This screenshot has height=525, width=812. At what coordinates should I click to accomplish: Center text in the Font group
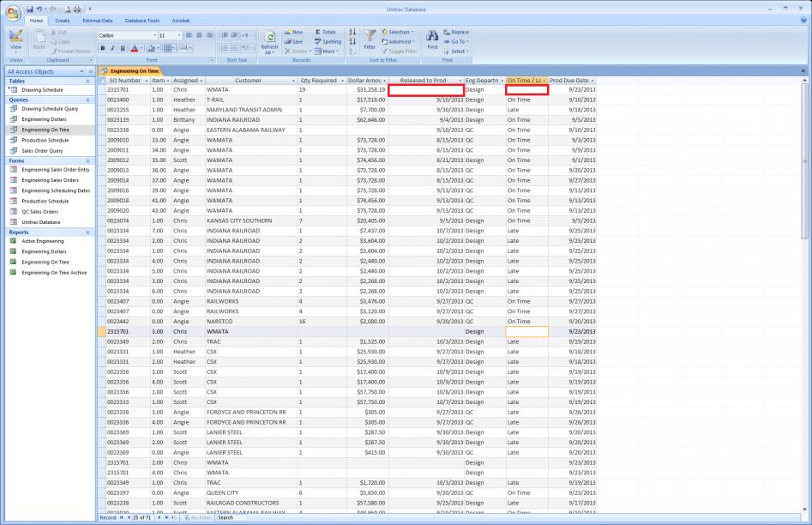coord(200,35)
